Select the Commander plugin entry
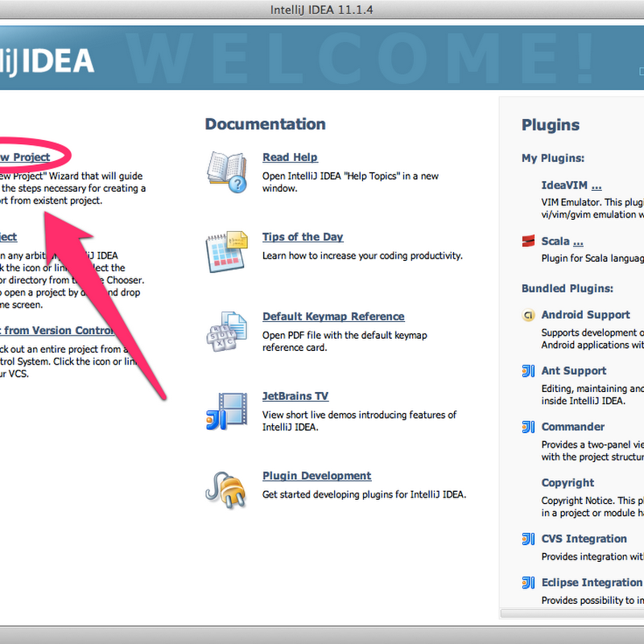The width and height of the screenshot is (644, 644). [x=573, y=427]
